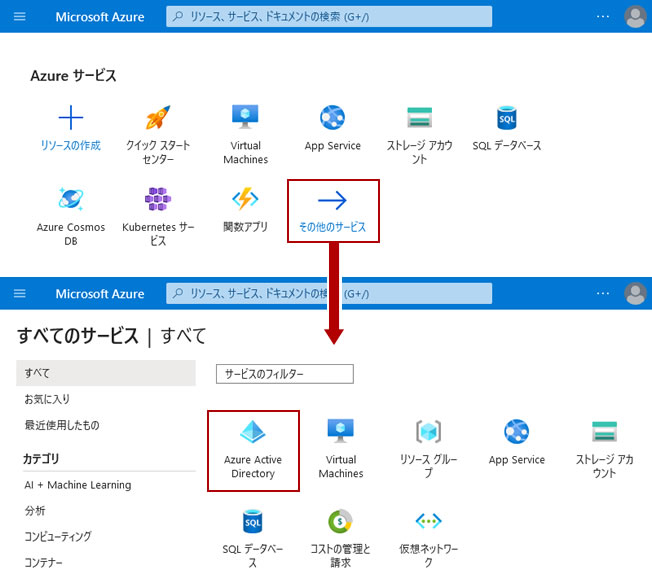Viewport: 652px width, 570px height.
Task: Open the ellipsis menu in the lower portal header
Action: point(603,294)
